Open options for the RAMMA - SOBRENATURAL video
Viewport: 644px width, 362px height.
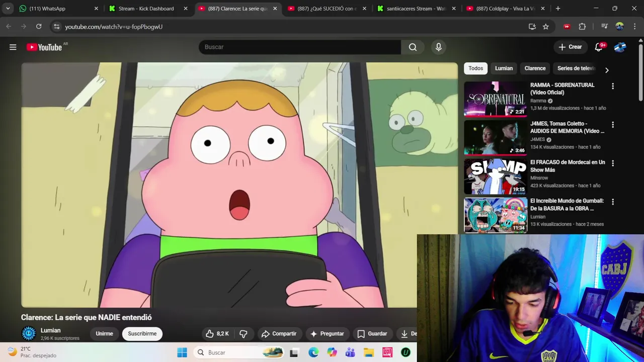tap(613, 86)
